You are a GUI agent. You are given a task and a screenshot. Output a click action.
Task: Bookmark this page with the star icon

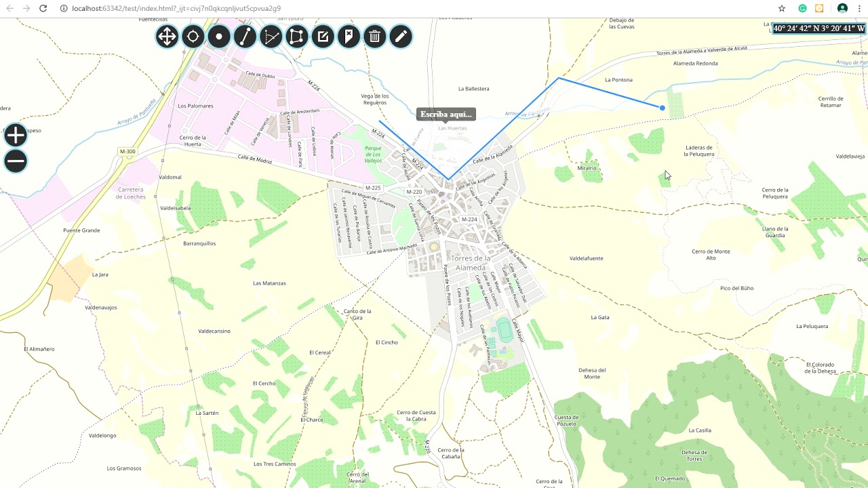click(782, 8)
